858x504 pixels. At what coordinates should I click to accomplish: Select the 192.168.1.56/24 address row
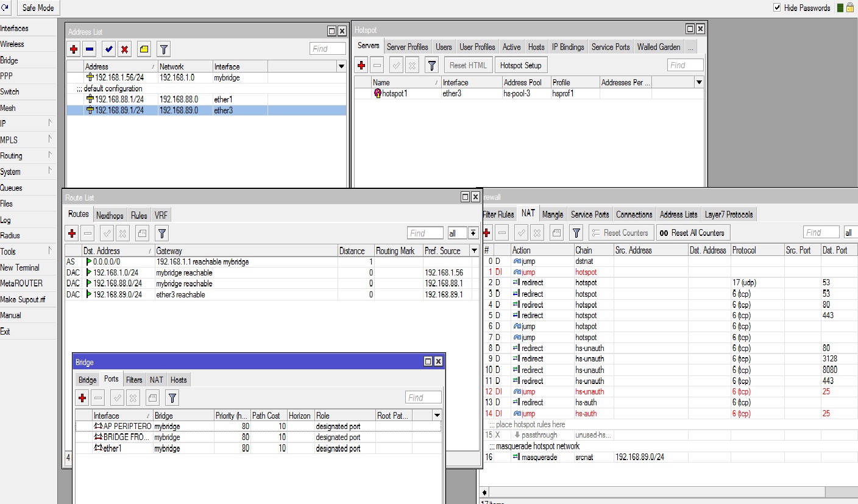coord(207,77)
